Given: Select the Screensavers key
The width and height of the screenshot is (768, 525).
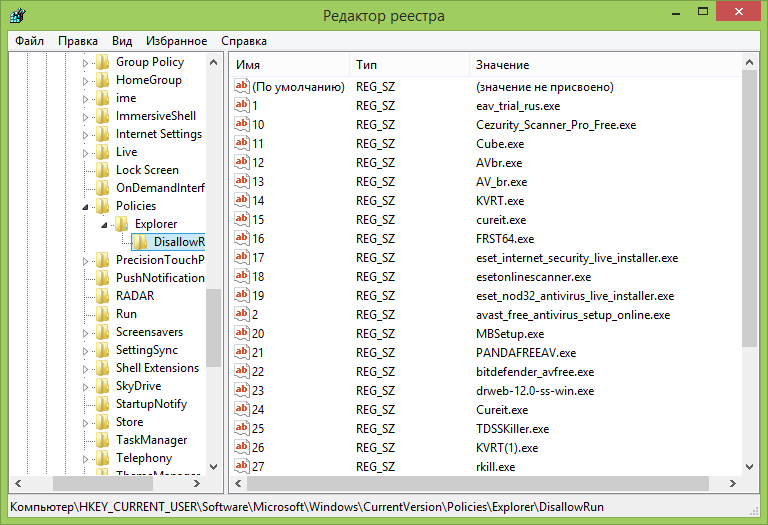Looking at the screenshot, I should (x=149, y=332).
